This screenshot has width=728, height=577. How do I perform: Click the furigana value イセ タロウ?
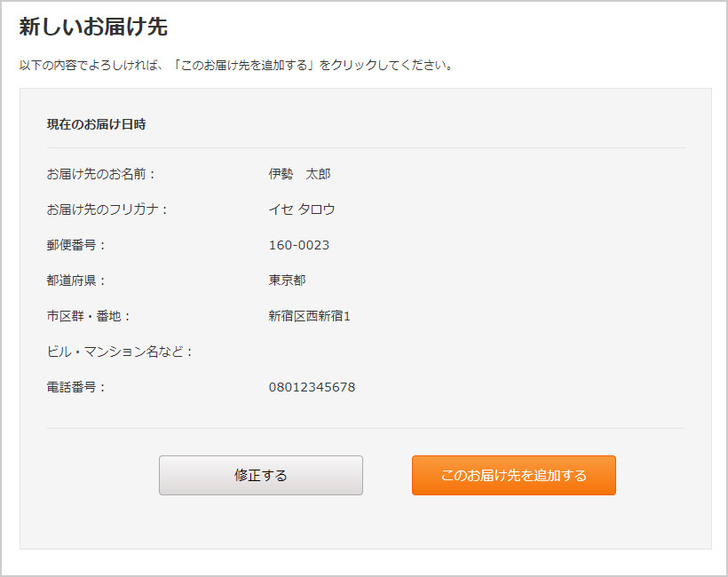click(301, 209)
